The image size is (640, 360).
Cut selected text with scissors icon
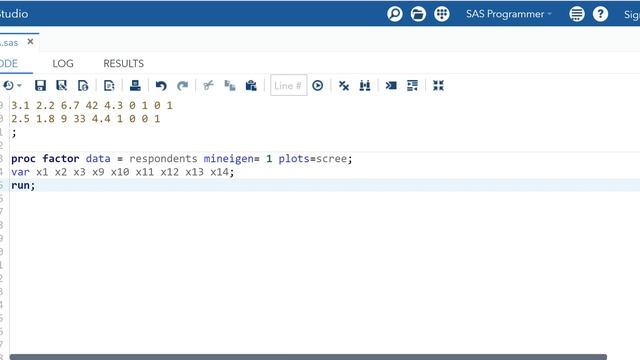pos(208,86)
